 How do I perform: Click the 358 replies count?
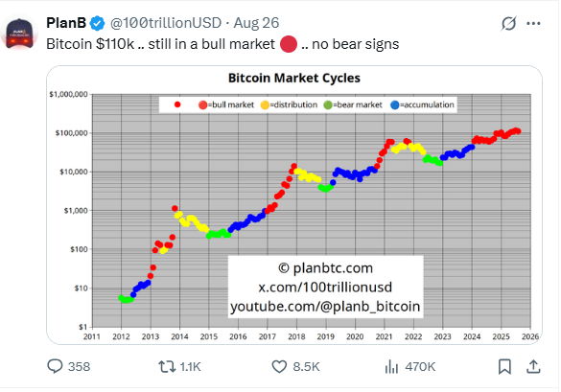[79, 367]
